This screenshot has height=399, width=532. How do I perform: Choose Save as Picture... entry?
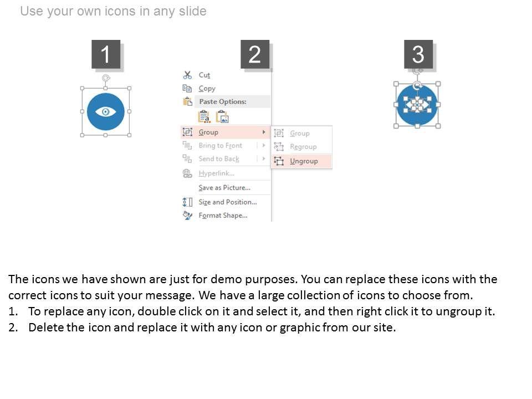[224, 188]
